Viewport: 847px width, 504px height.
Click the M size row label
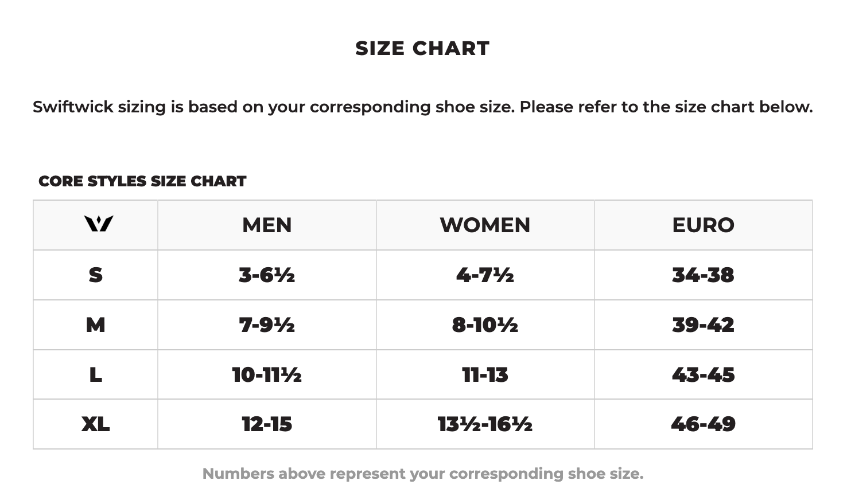[x=95, y=325]
